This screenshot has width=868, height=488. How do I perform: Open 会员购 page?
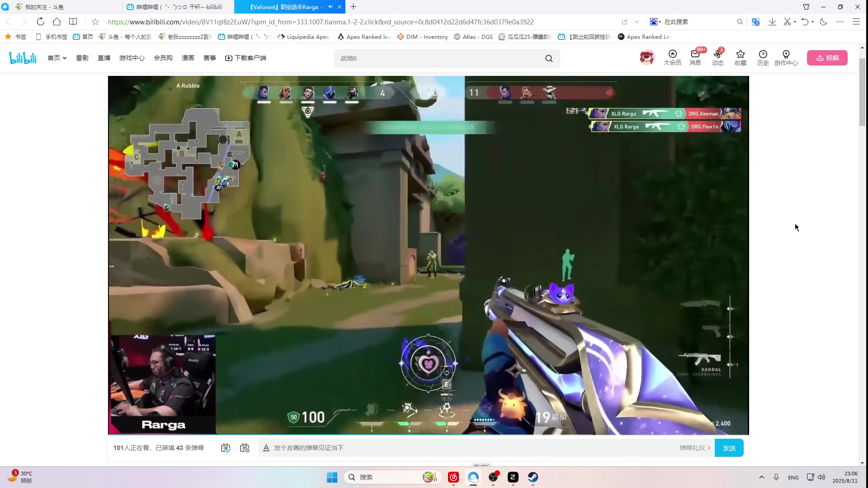tap(163, 58)
